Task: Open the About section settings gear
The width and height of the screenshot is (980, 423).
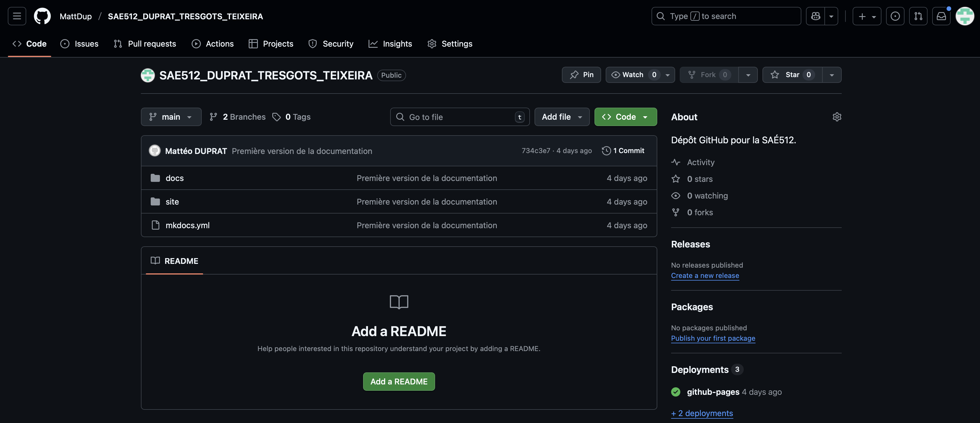Action: (837, 117)
